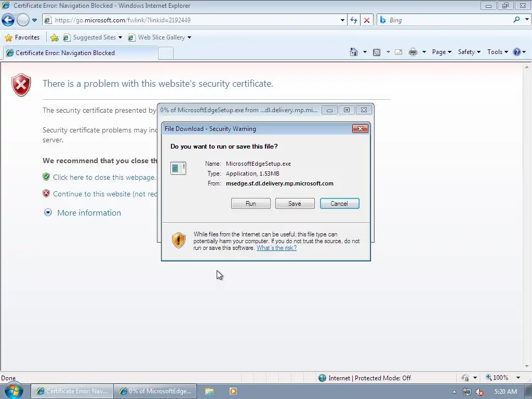Screen dimensions: 532x399
Task: Click the muted volume tray icon
Action: [480, 392]
